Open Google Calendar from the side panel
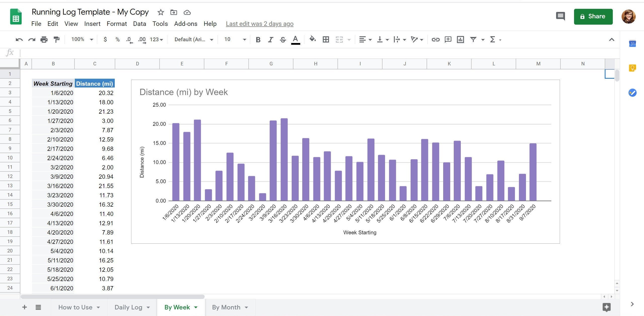Image resolution: width=644 pixels, height=316 pixels. pos(632,43)
